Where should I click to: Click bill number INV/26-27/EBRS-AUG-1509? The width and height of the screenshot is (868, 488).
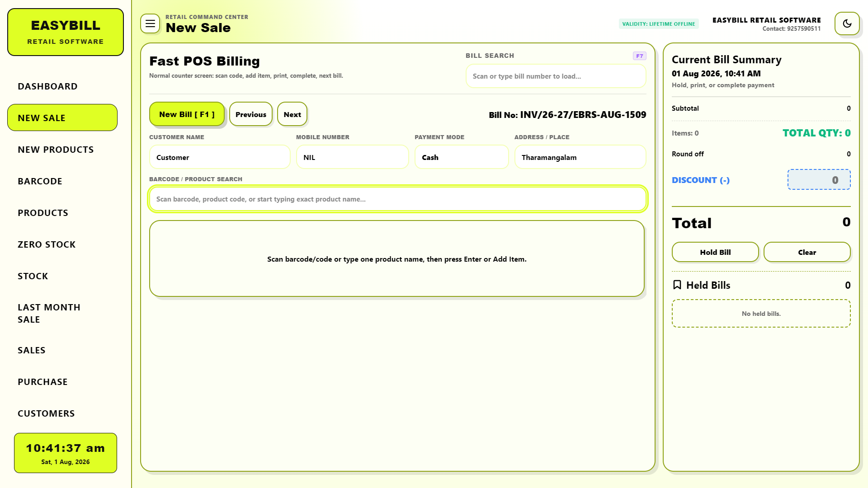(583, 114)
